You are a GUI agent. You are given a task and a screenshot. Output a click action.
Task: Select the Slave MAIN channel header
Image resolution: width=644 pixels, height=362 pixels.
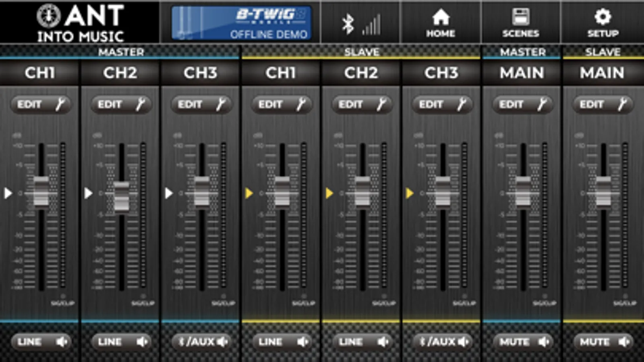point(603,73)
